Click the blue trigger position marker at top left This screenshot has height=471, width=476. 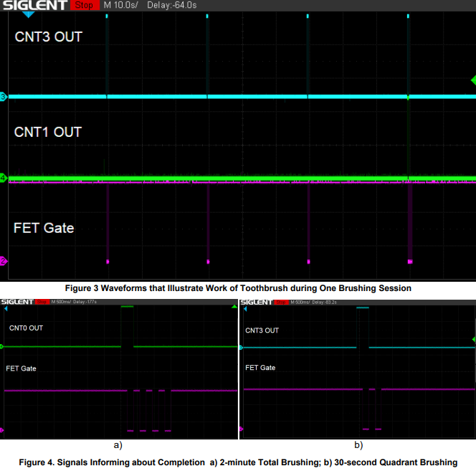27,14
